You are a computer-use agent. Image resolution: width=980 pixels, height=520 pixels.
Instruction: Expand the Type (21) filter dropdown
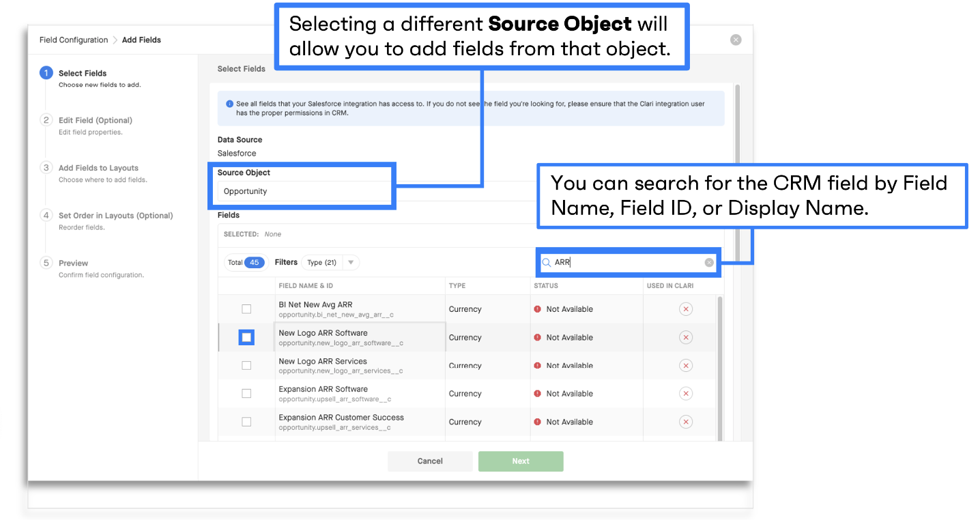tap(330, 262)
